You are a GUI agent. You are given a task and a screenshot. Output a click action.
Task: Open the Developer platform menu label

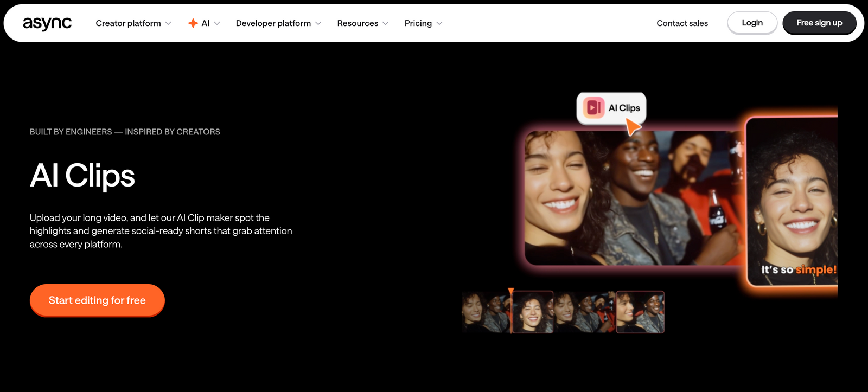coord(273,23)
